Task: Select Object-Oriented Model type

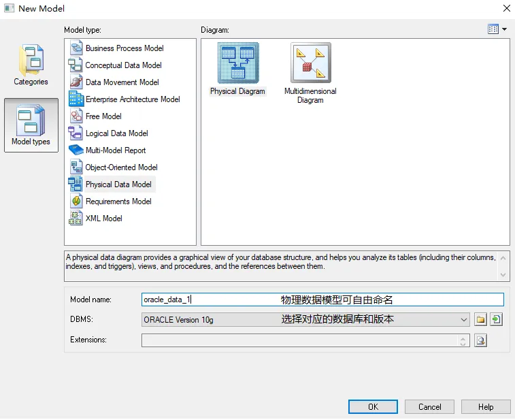Action: tap(121, 167)
